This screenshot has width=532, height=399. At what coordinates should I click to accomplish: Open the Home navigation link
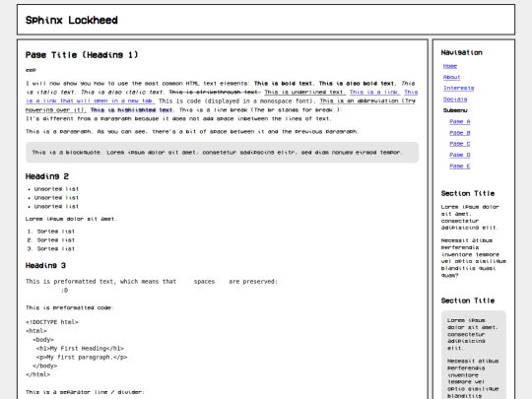click(x=450, y=66)
